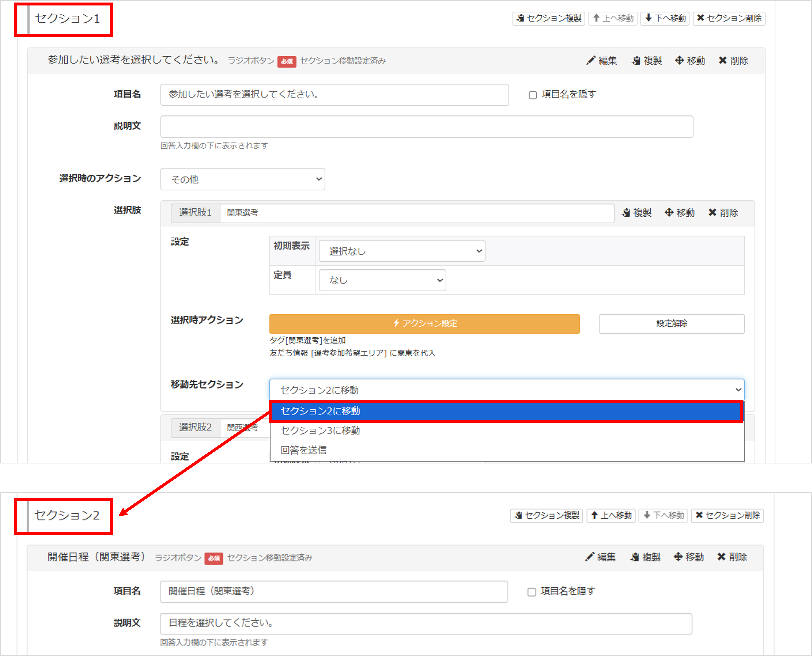Screen dimensions: 812x656
Task: Open the 選択時のアクション dropdown showing その他
Action: pyautogui.click(x=243, y=179)
